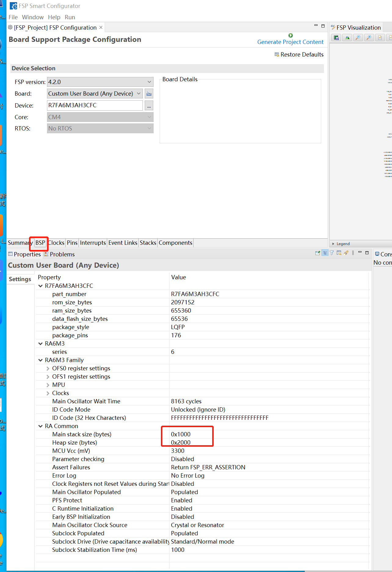Collapse the RA6M3 Family group
392x572 pixels.
41,360
